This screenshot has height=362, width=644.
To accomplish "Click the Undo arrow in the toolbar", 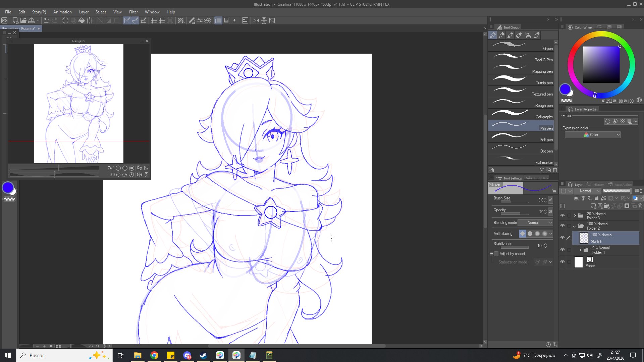I will pos(47,21).
